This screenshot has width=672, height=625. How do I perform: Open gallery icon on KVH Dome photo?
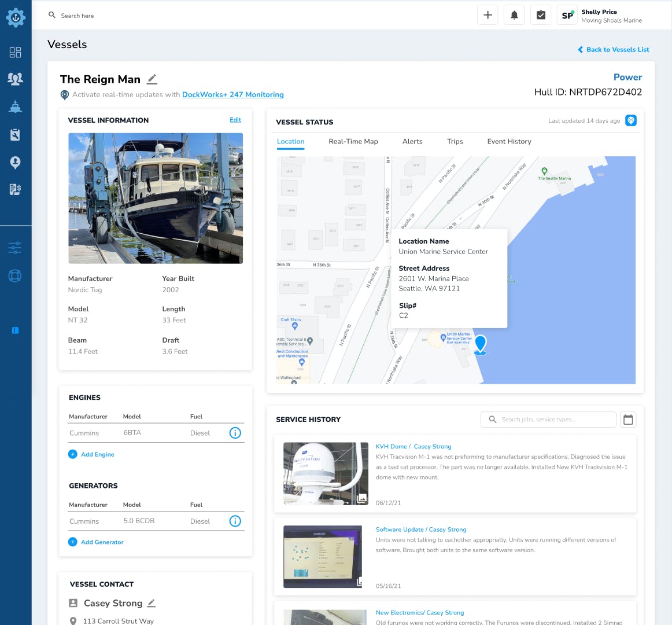362,498
